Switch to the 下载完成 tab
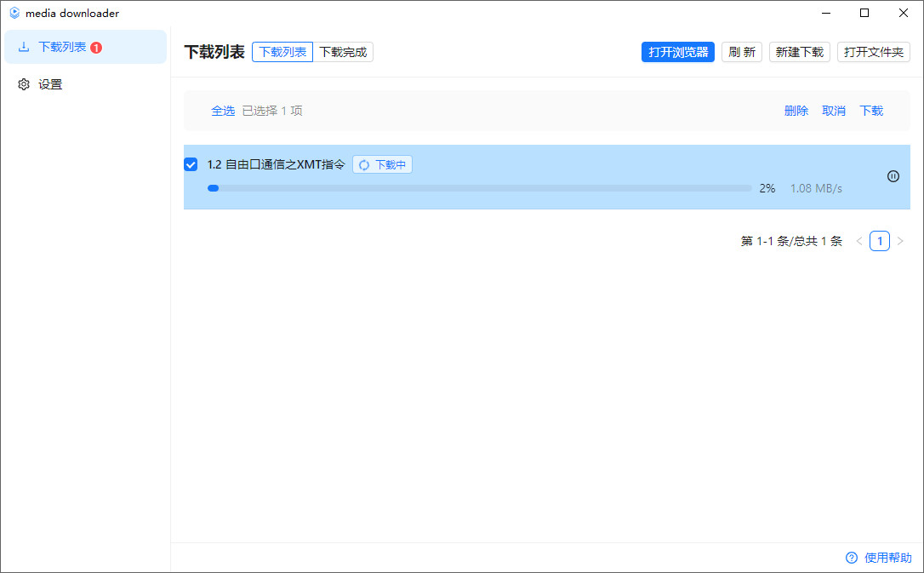 pyautogui.click(x=343, y=52)
